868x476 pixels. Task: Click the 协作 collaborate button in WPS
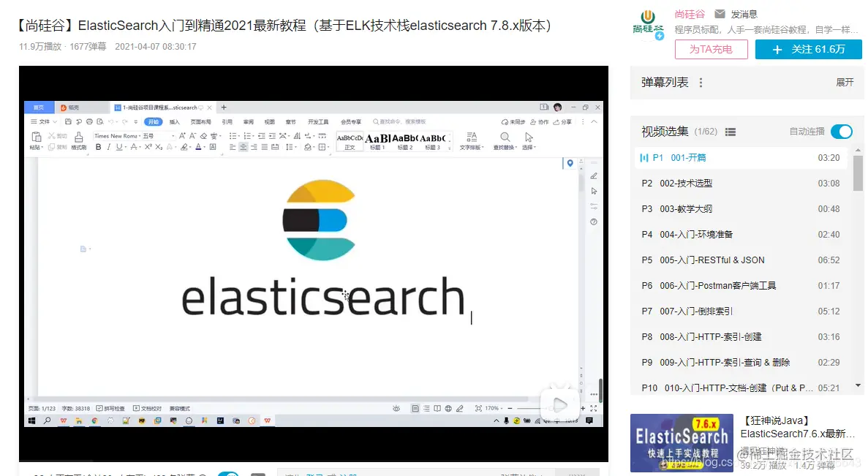coord(539,122)
